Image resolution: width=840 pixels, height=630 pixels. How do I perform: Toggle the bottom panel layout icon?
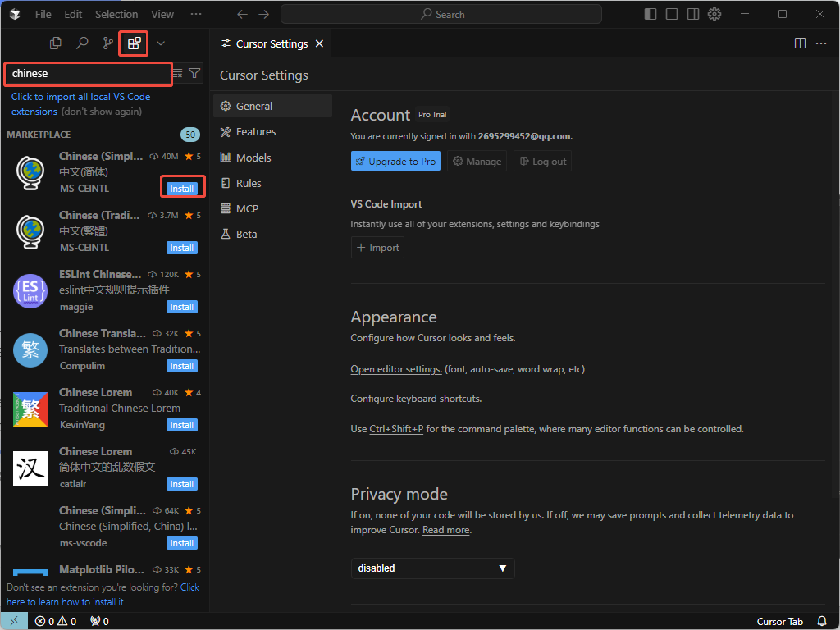(x=672, y=14)
